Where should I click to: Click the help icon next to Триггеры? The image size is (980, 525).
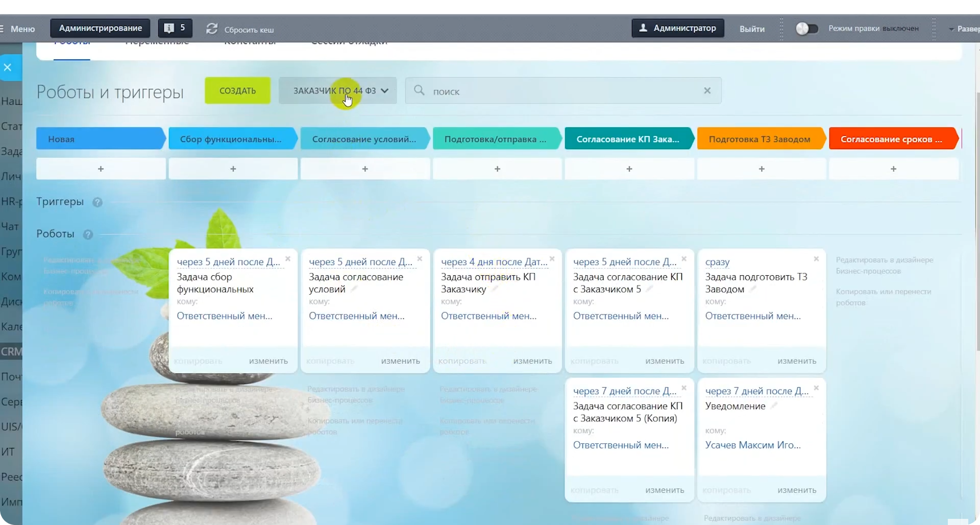[97, 202]
